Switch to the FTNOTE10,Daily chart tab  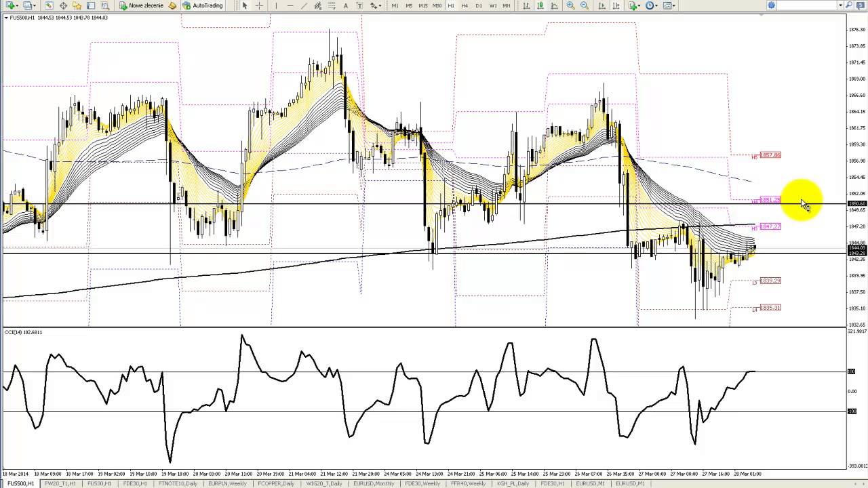178,484
